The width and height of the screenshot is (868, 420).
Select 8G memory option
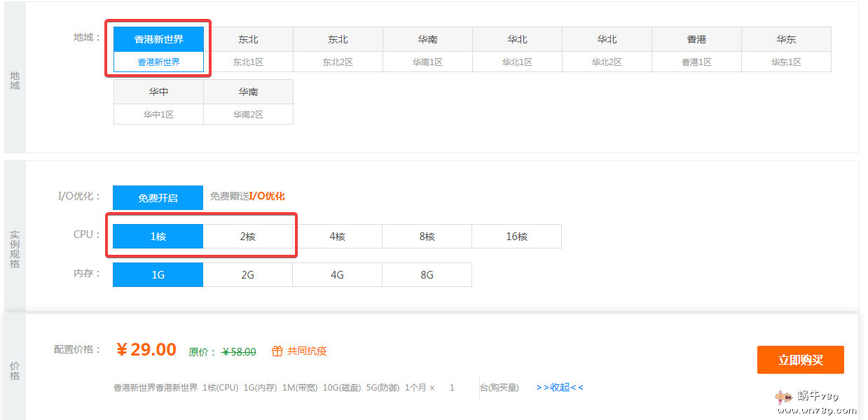coord(427,275)
